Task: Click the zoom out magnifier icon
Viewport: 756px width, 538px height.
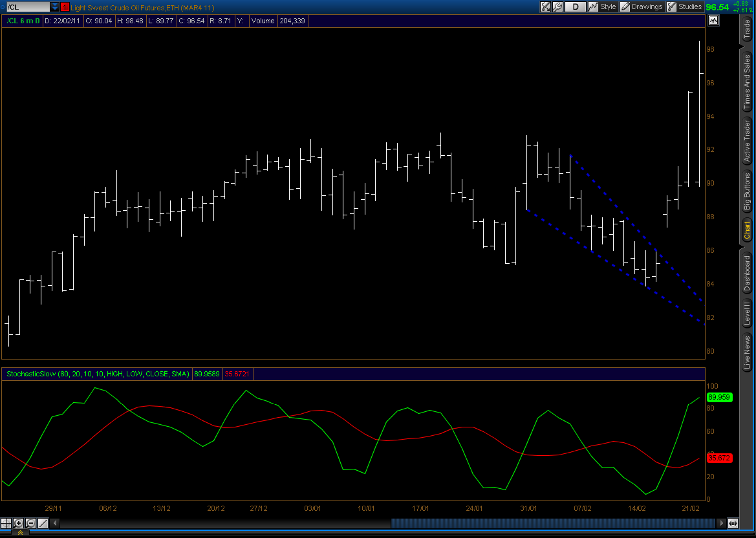Action: (x=30, y=523)
